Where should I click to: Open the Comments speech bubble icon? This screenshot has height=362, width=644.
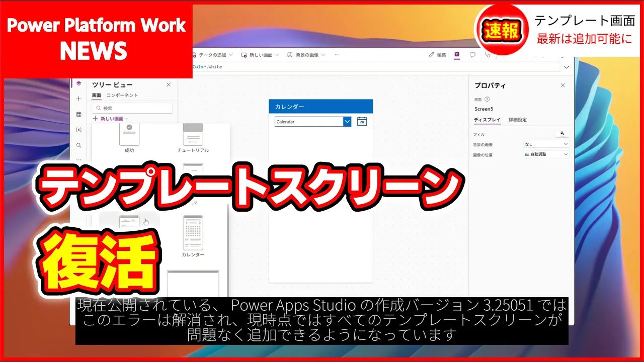472,55
